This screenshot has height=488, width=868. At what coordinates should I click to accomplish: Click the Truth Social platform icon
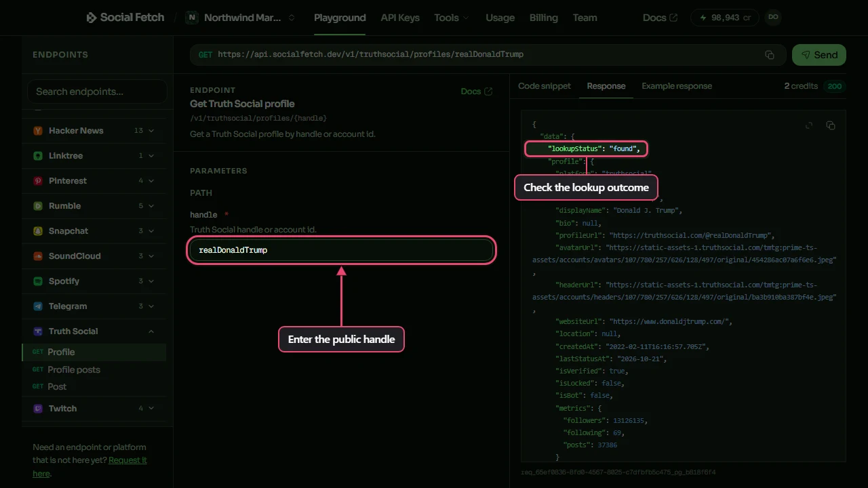tap(38, 331)
